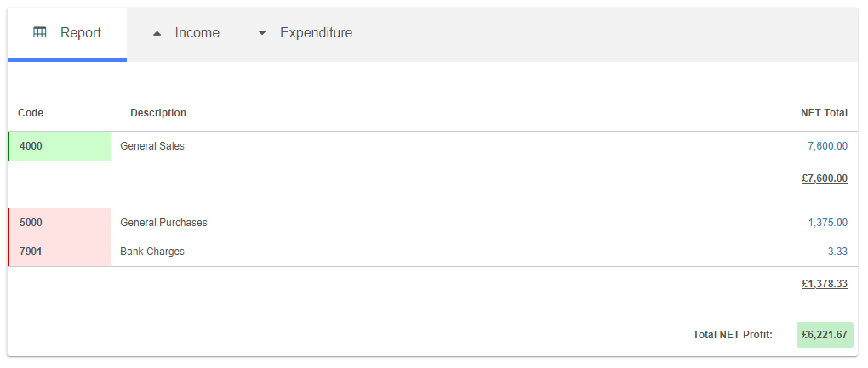This screenshot has height=368, width=868.
Task: Click the £7,600.00 income subtotal
Action: coord(824,178)
